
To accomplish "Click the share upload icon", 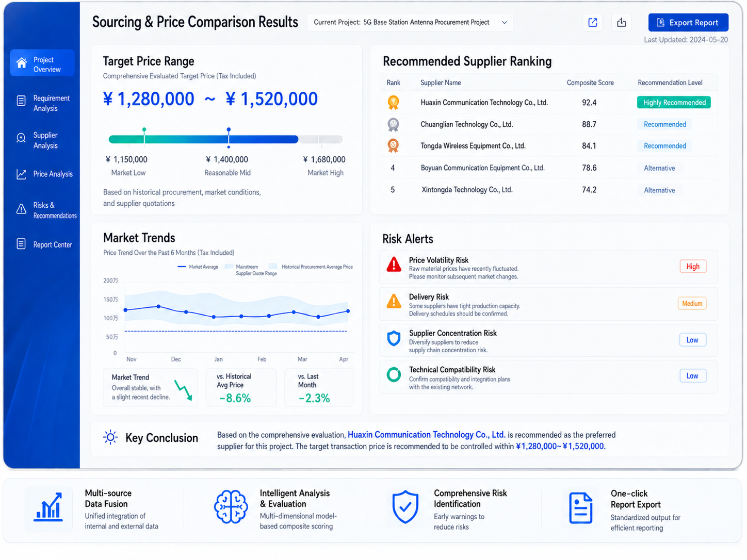I will tap(622, 23).
